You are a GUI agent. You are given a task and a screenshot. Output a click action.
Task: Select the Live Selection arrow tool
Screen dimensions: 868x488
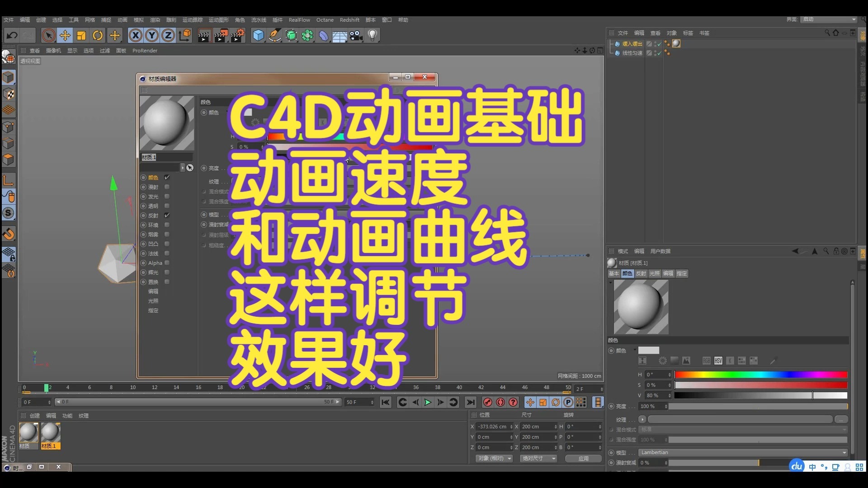tap(48, 35)
